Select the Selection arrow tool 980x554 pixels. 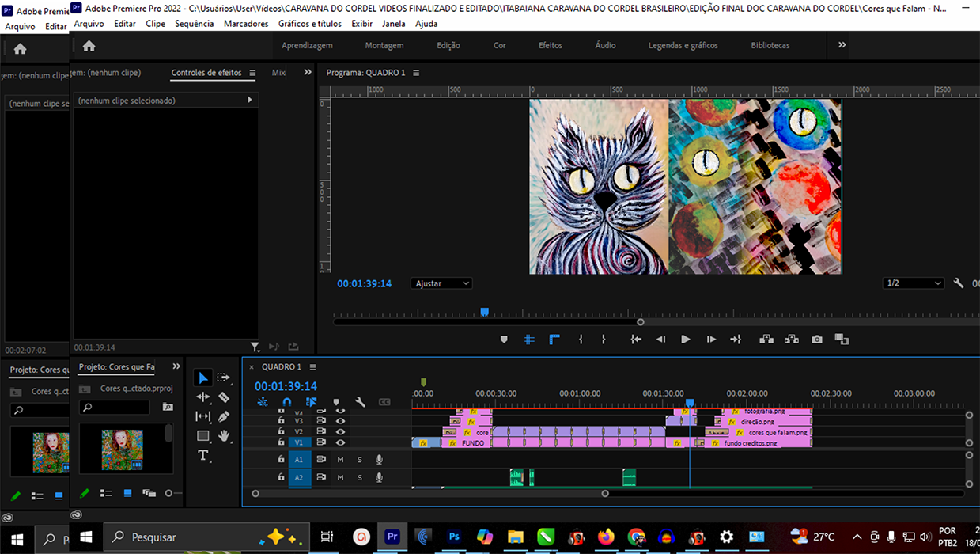coord(203,378)
